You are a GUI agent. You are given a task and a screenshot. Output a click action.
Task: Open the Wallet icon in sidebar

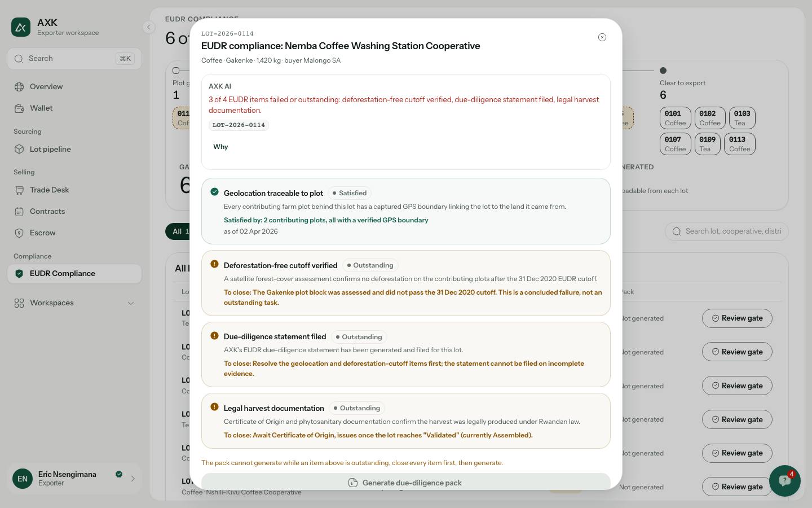(19, 108)
